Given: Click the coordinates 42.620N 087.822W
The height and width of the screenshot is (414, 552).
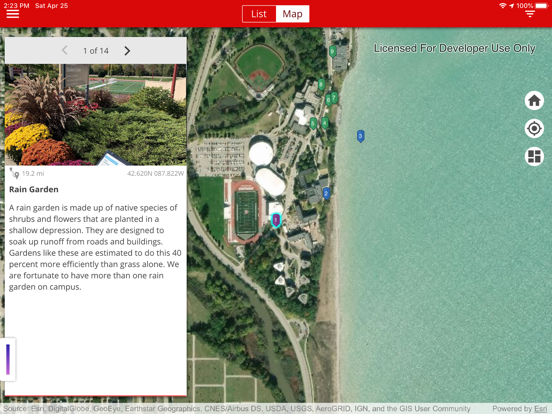Looking at the screenshot, I should coord(155,174).
